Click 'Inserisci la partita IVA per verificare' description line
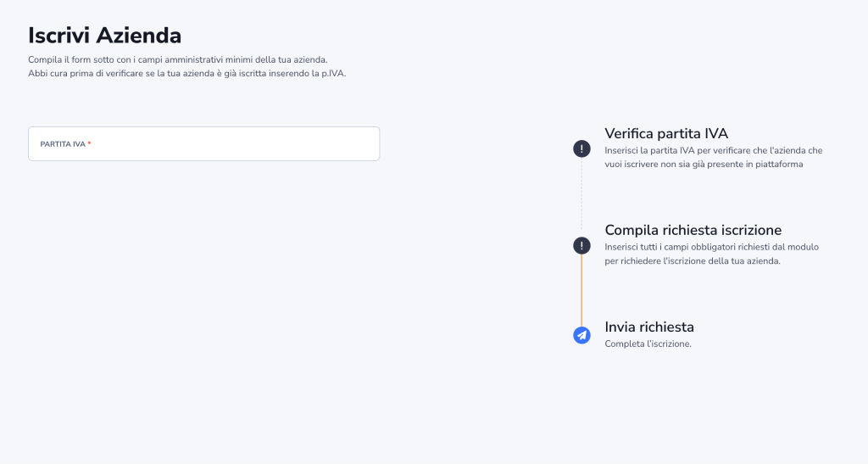The image size is (868, 464). click(713, 150)
